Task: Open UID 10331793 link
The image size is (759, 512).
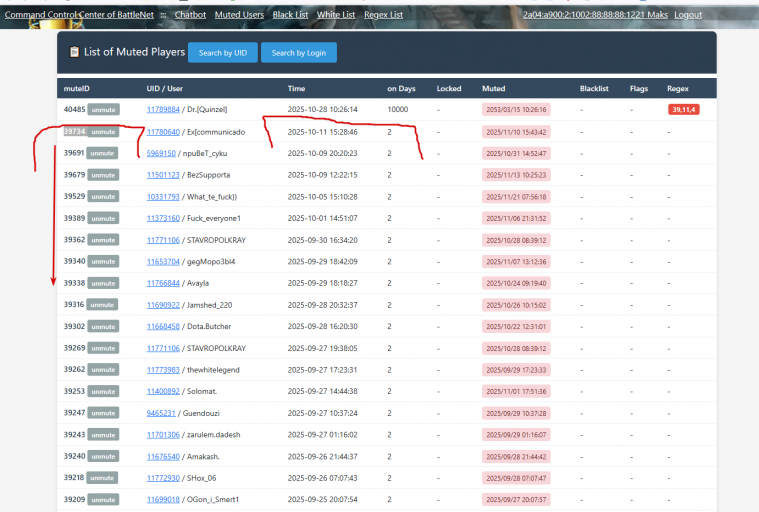Action: [x=163, y=196]
